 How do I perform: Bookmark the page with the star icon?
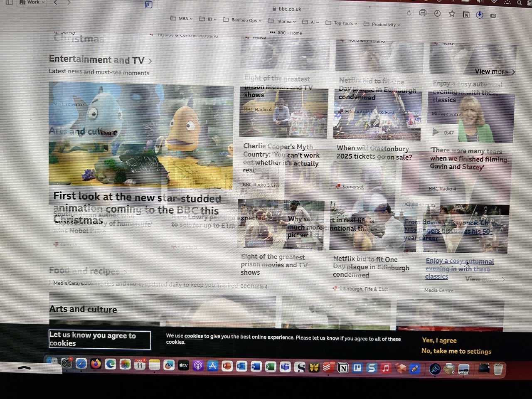pyautogui.click(x=452, y=14)
